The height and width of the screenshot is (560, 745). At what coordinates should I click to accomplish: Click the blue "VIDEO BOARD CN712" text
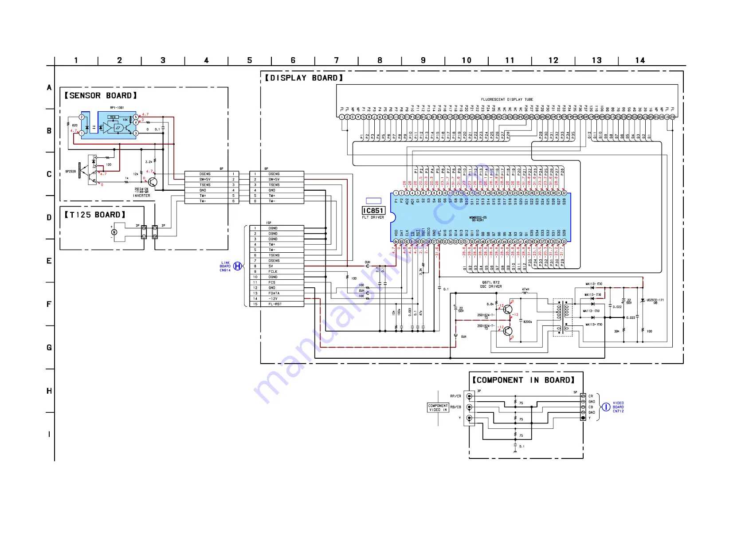(x=618, y=407)
